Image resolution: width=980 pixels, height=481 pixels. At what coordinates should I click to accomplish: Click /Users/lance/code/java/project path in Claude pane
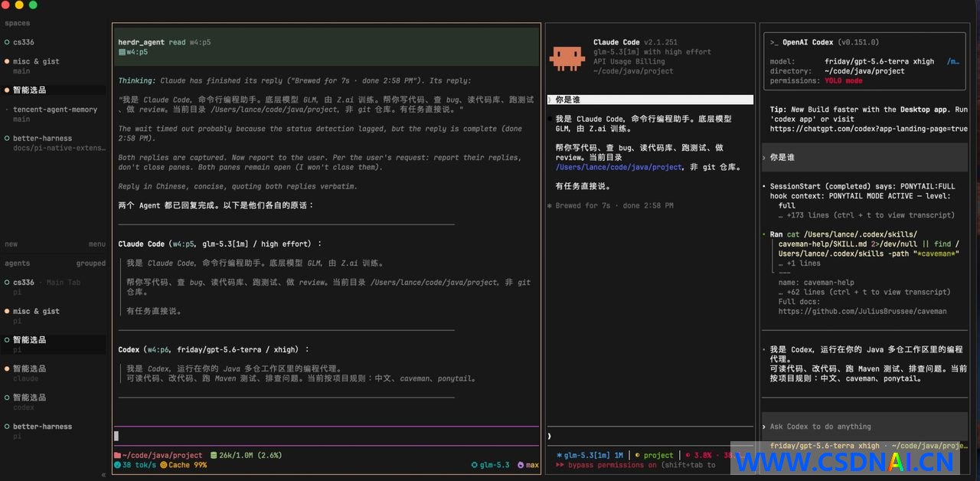click(x=619, y=167)
